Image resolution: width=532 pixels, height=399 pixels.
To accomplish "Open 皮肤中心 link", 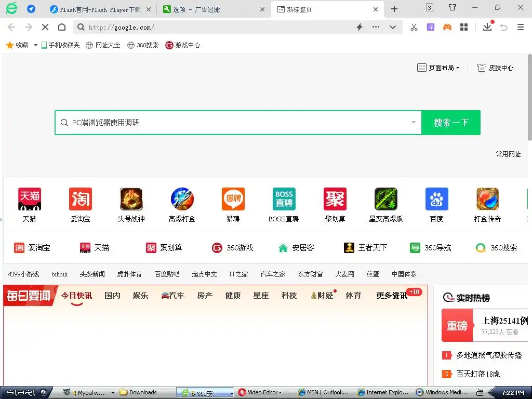I will [x=495, y=68].
